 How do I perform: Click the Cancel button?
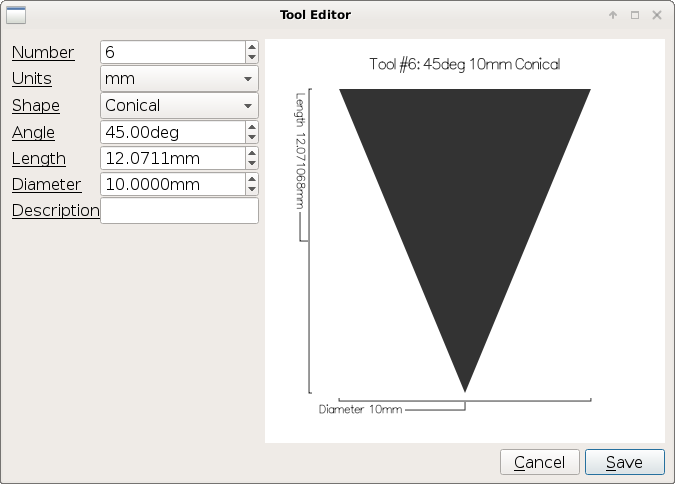[539, 462]
